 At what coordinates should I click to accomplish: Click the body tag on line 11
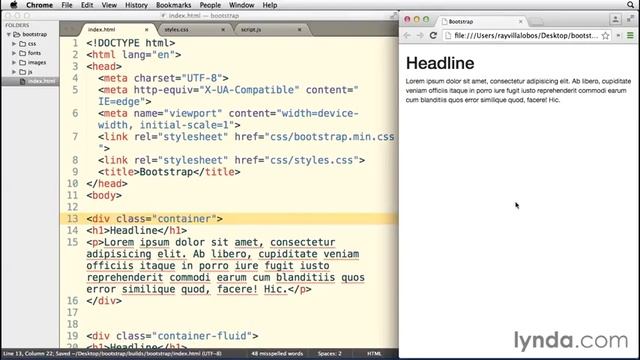pyautogui.click(x=104, y=196)
